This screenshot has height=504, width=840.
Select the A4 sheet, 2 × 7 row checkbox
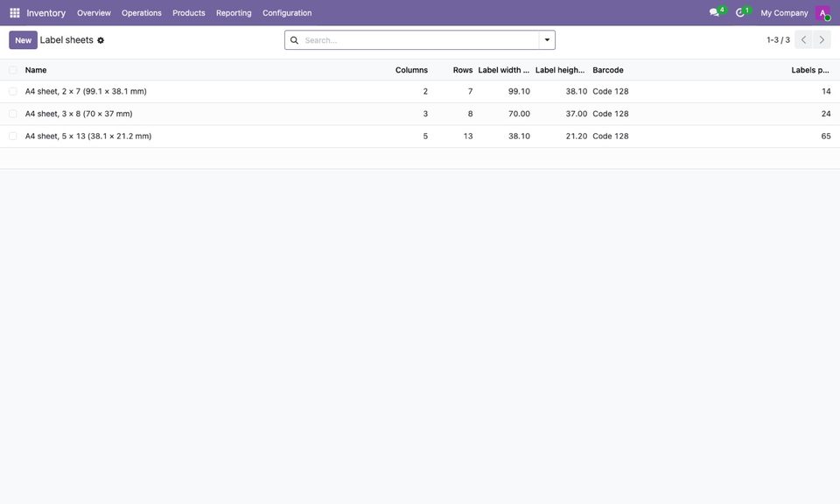coord(13,92)
